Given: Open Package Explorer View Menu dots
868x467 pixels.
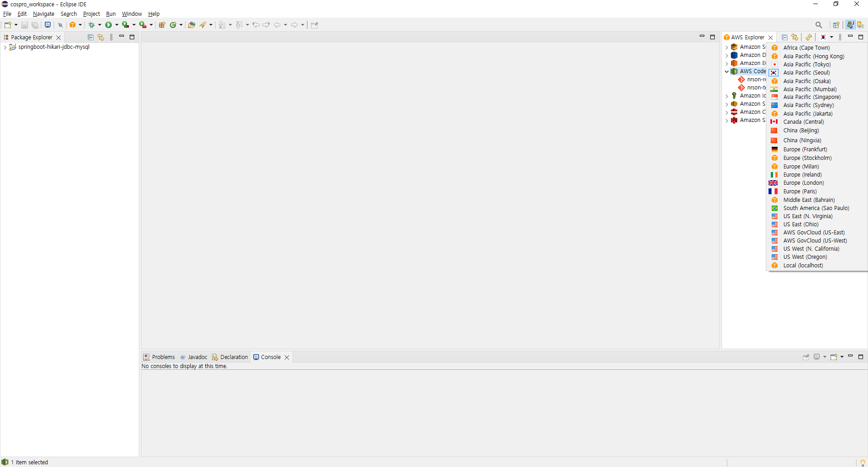Looking at the screenshot, I should [x=111, y=37].
